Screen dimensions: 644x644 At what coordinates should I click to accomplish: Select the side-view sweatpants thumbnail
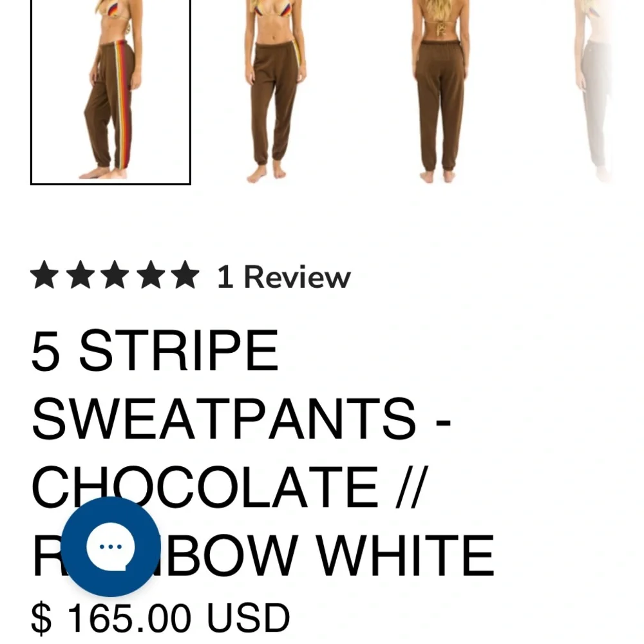[111, 91]
